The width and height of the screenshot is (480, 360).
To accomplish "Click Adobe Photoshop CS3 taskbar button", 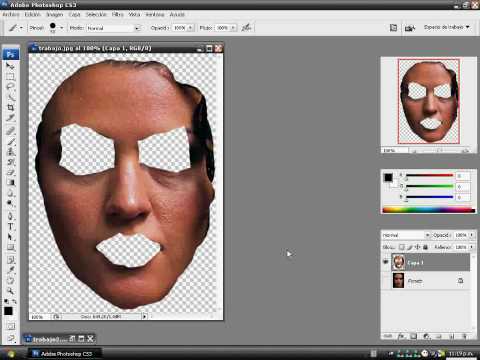I will 63,354.
